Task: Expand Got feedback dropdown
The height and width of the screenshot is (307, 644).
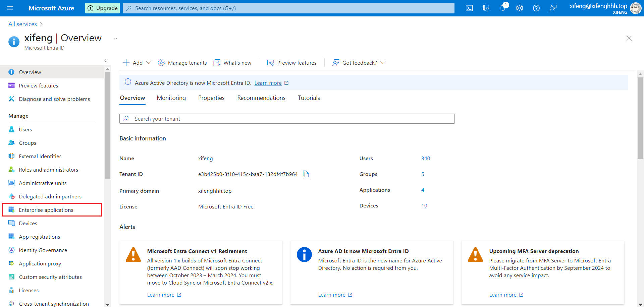Action: point(359,63)
